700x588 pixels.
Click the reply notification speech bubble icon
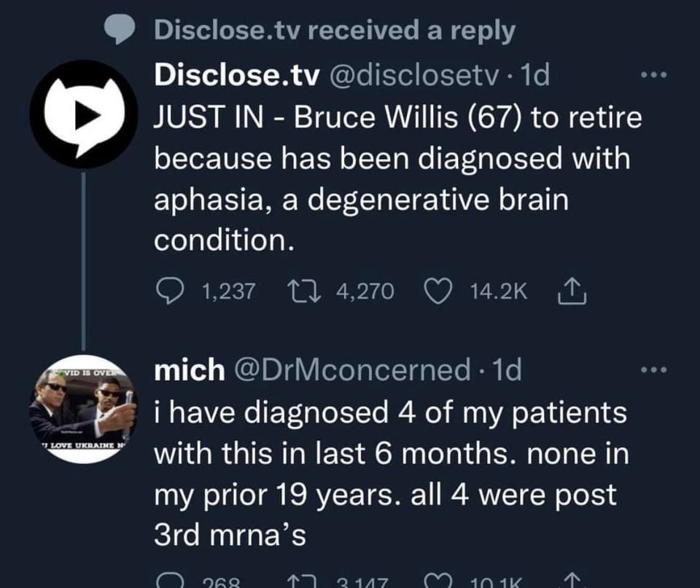click(x=119, y=30)
